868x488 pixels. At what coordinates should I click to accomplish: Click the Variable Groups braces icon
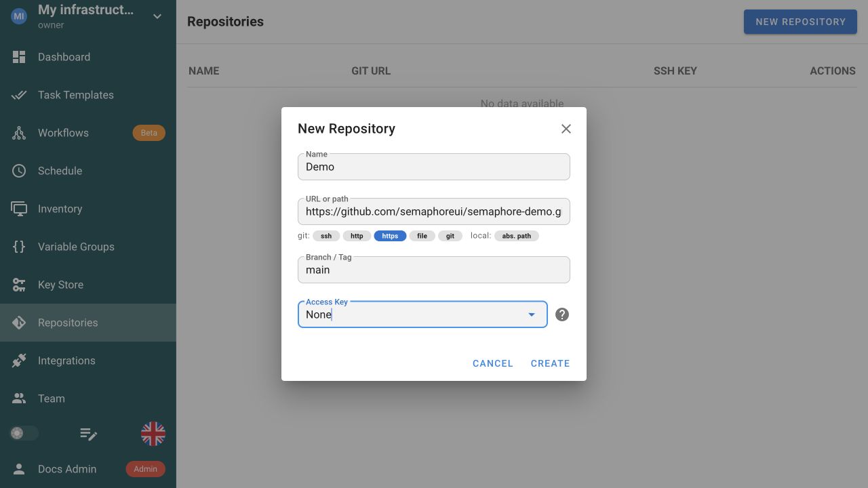(x=19, y=247)
